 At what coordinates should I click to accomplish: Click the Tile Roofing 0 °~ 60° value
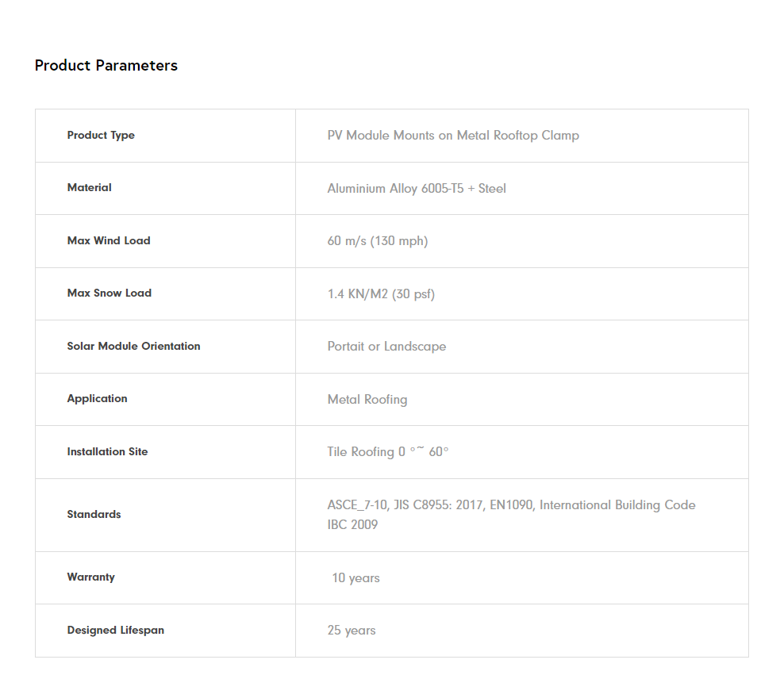388,452
